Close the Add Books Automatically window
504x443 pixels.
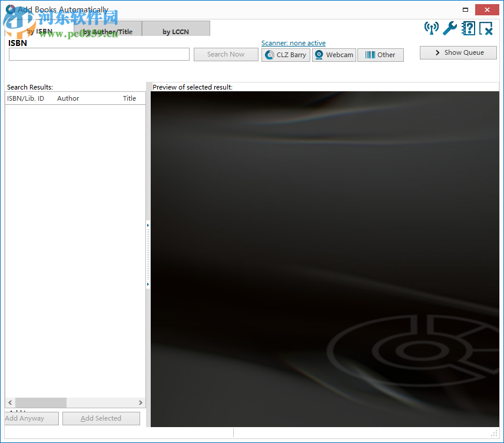[487, 9]
